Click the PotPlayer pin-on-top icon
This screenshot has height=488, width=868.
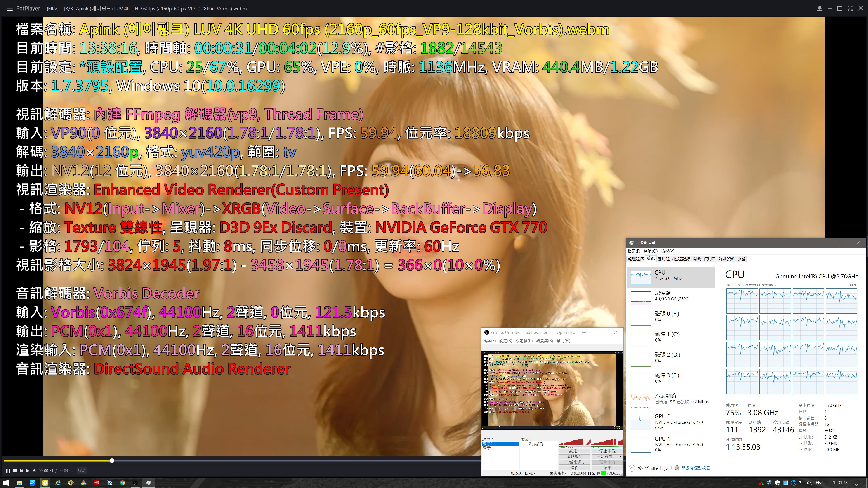click(819, 8)
